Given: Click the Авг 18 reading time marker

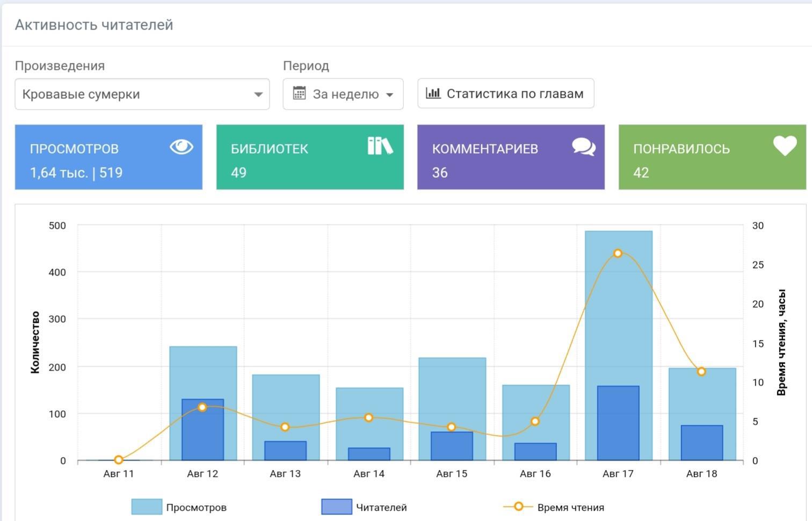Looking at the screenshot, I should 701,372.
